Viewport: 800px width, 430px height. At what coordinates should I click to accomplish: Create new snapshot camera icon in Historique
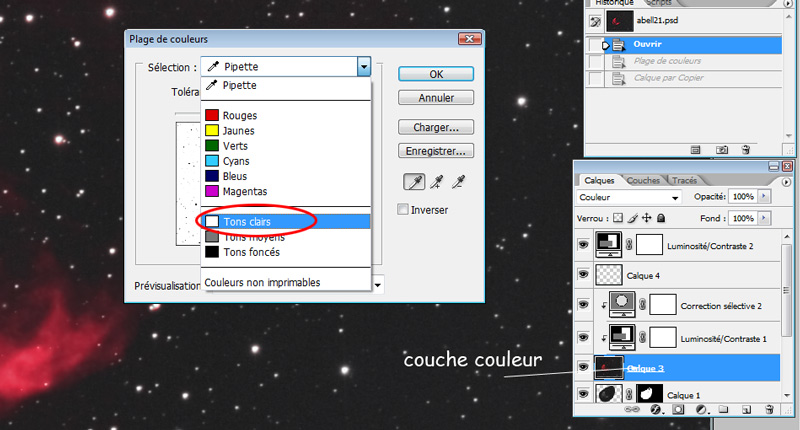(722, 150)
